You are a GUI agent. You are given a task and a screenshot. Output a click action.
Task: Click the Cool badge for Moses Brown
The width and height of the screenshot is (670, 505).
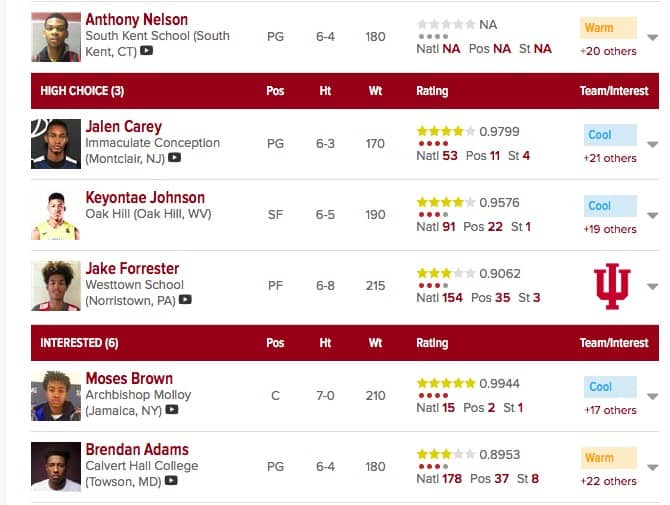(x=610, y=387)
